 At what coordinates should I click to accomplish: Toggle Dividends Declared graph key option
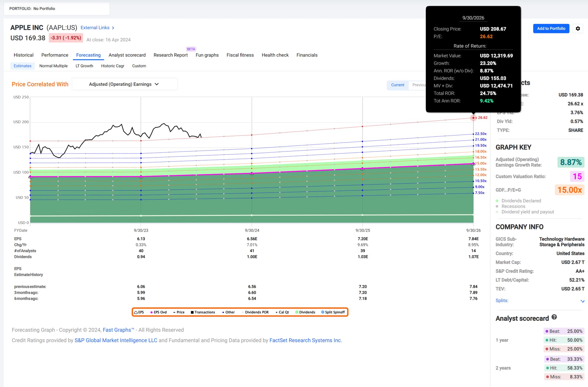518,201
